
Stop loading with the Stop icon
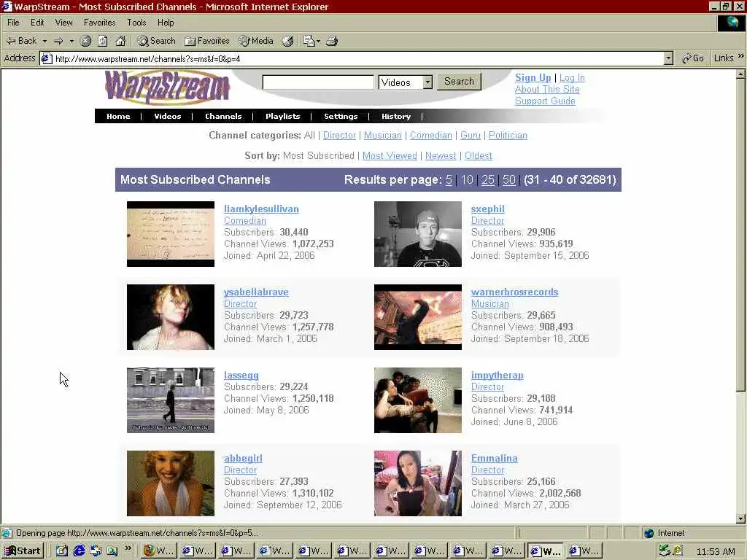pos(86,41)
